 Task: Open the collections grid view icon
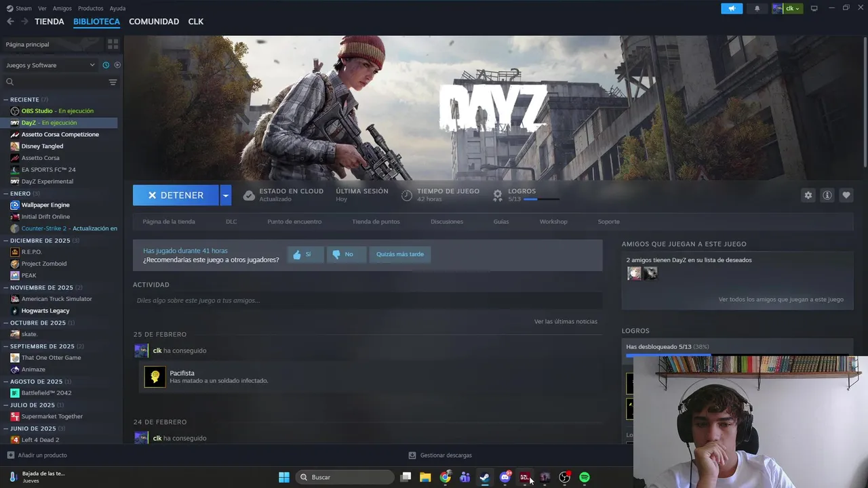(x=113, y=44)
